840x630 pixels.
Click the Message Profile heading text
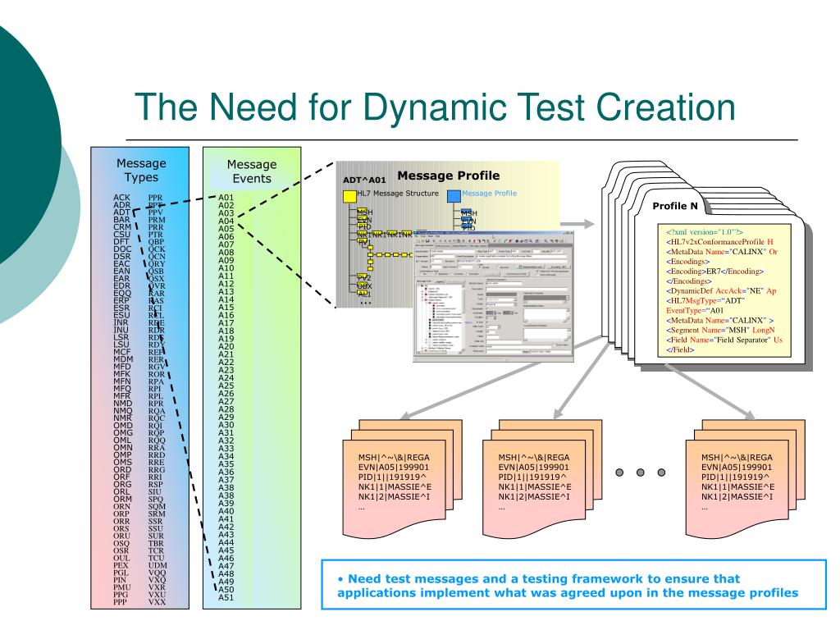pos(449,176)
